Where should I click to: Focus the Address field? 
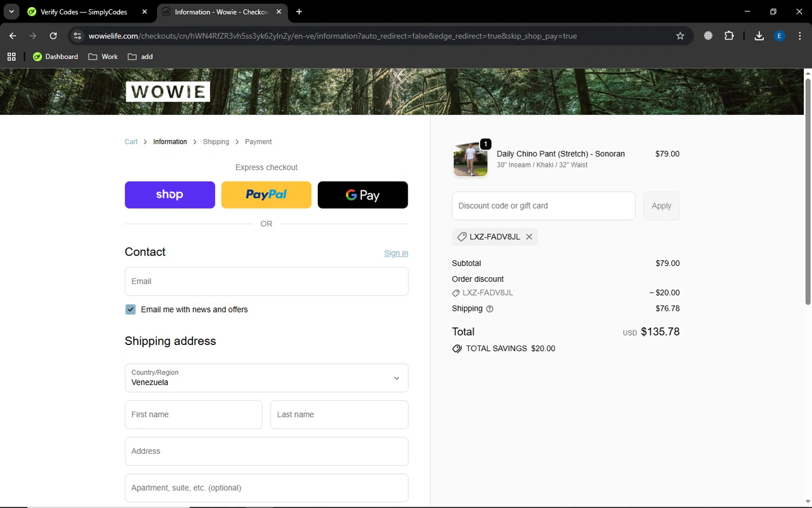(x=266, y=452)
